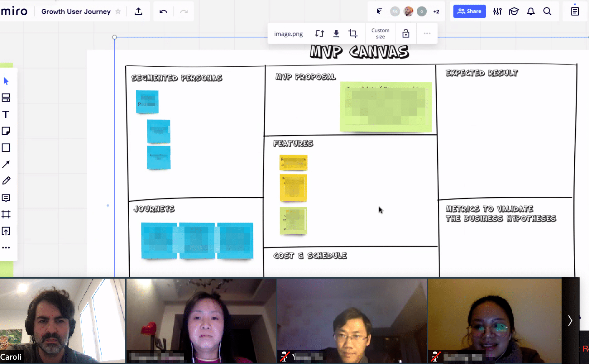The image size is (589, 364).
Task: Toggle lock on selected image
Action: point(405,33)
